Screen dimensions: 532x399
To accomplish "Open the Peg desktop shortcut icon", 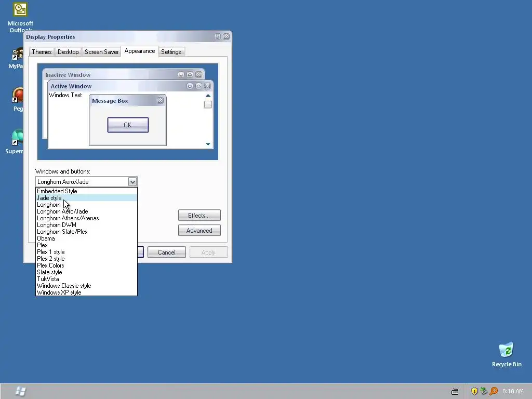I will coord(18,95).
